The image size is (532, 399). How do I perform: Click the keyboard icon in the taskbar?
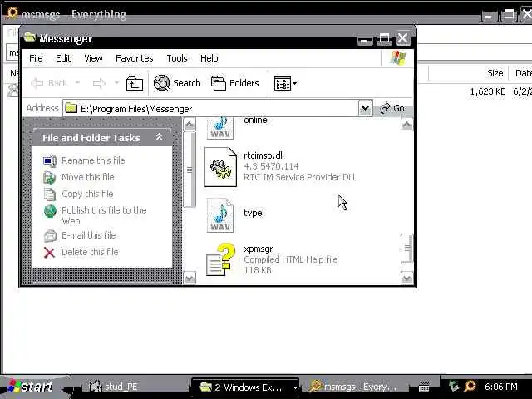(x=424, y=387)
